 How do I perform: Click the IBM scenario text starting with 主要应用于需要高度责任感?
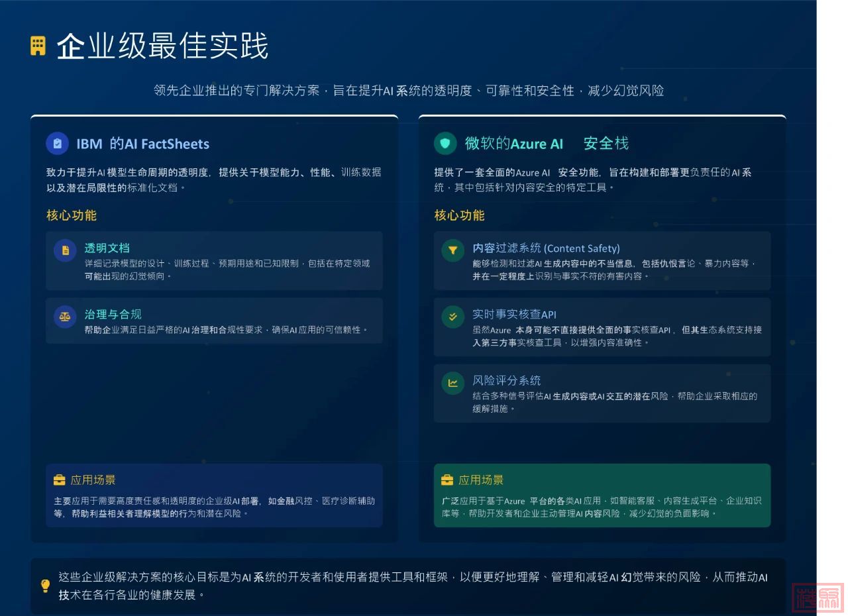(x=214, y=507)
